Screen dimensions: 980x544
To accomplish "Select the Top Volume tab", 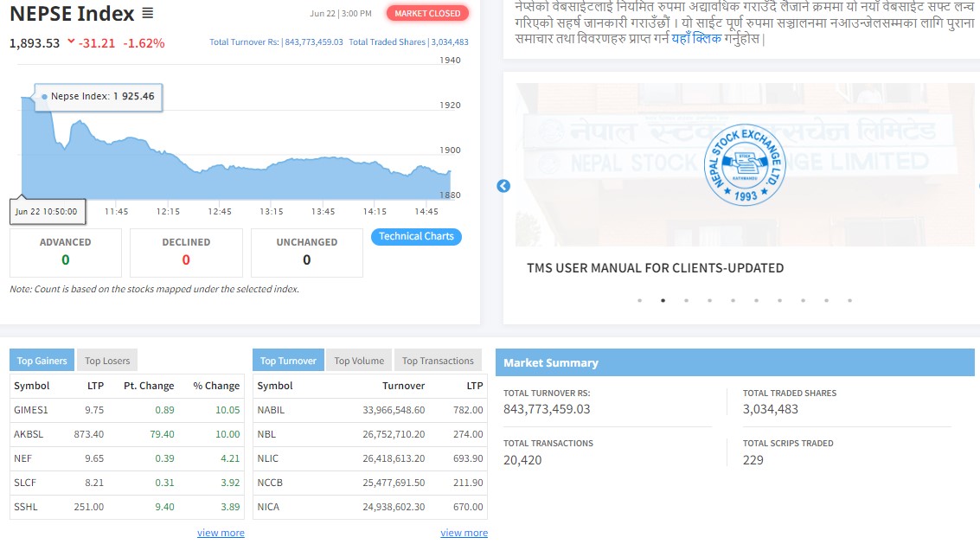I will (x=359, y=361).
